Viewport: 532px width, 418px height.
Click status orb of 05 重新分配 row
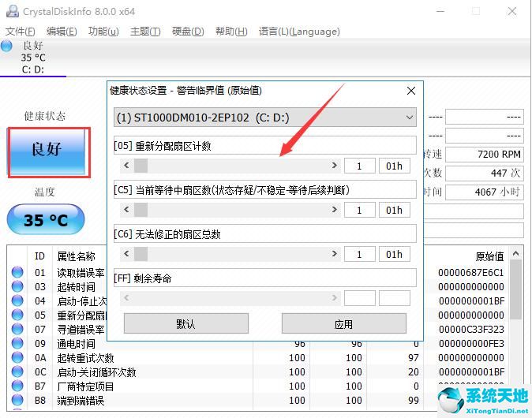(17, 315)
